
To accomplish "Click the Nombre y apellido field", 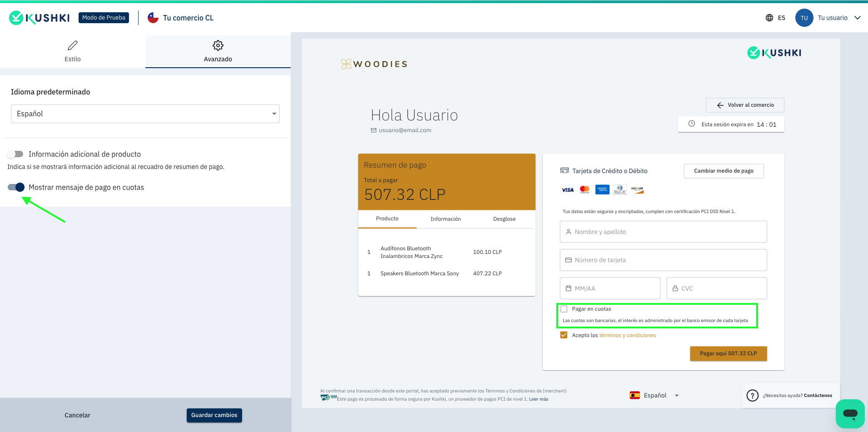I will point(663,232).
